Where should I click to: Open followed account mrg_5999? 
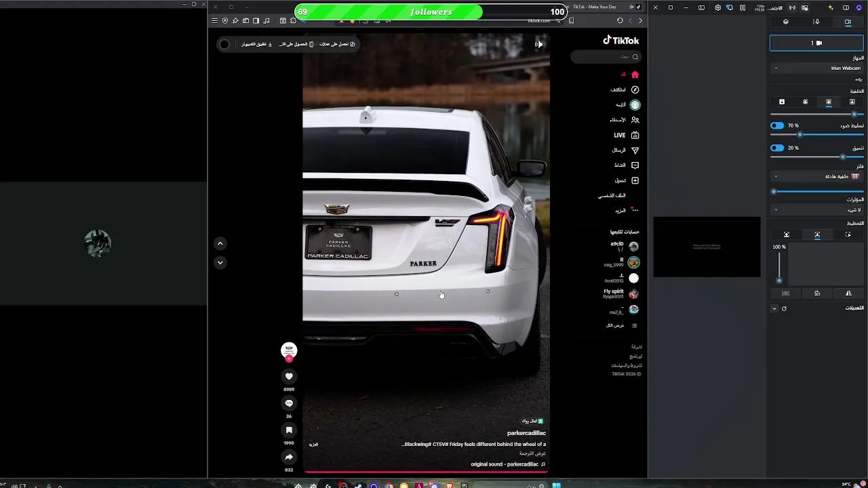[622, 262]
